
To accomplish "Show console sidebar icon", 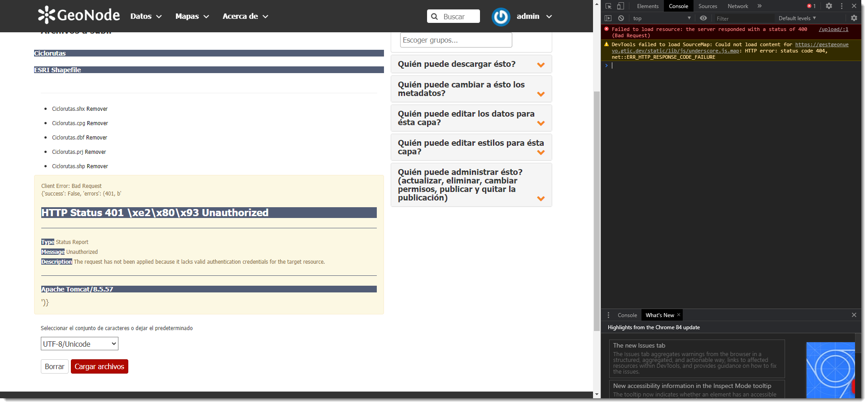I will coord(608,18).
